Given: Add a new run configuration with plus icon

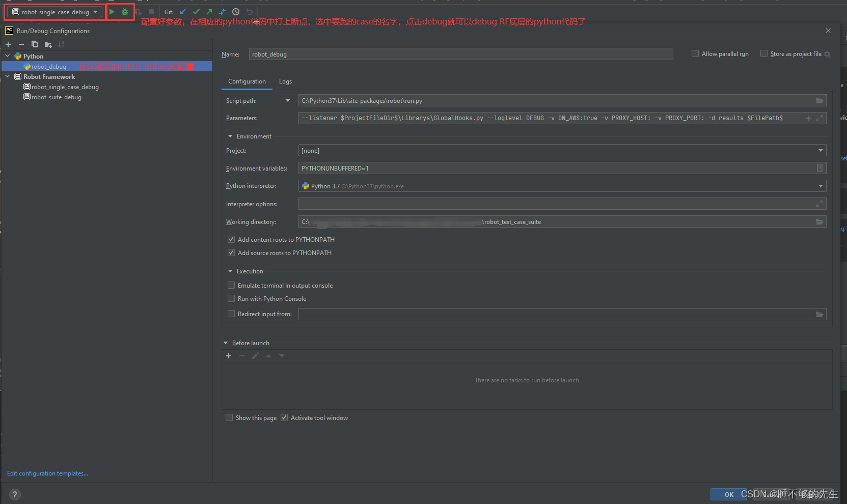Looking at the screenshot, I should click(x=8, y=44).
